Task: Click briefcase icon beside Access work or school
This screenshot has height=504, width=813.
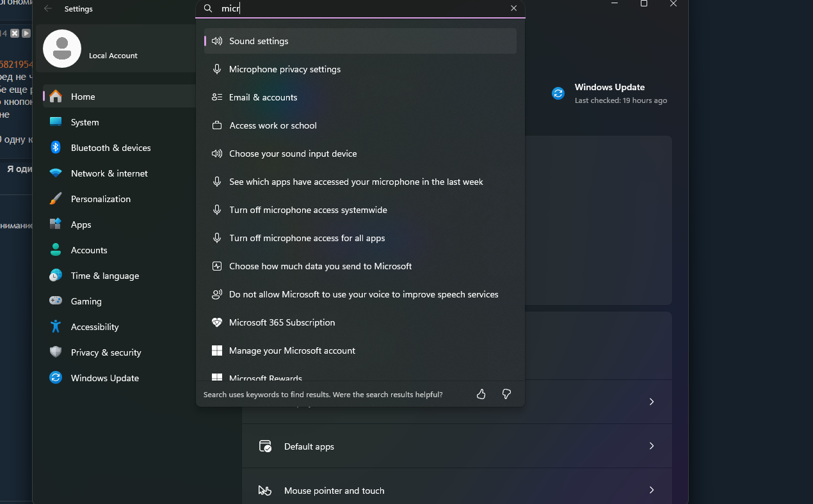Action: click(217, 125)
